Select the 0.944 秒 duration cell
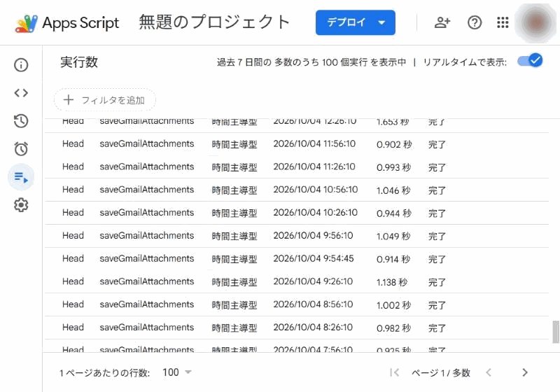560x392 pixels. [393, 213]
